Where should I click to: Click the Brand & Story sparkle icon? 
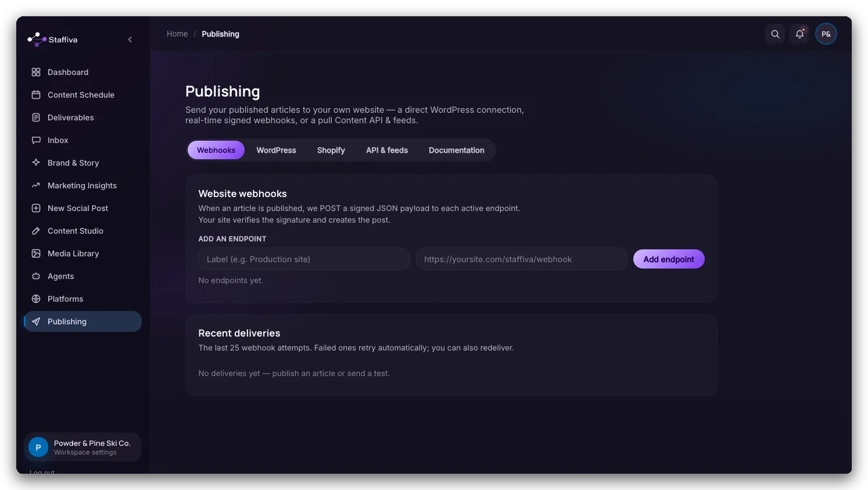[x=36, y=163]
